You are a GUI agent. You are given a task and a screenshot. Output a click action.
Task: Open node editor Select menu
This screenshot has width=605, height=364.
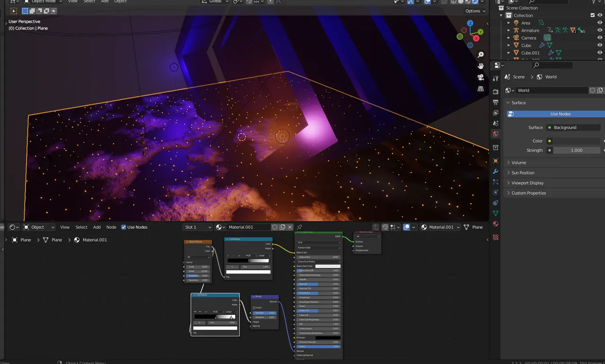click(x=81, y=227)
